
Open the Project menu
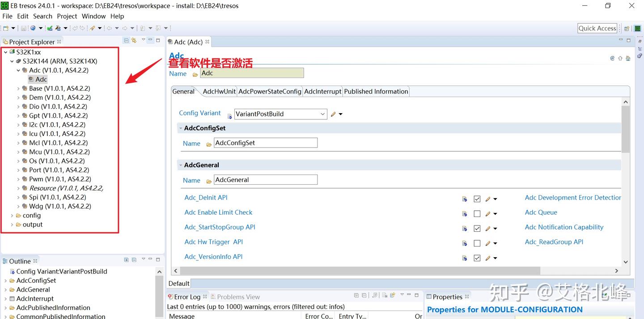pos(67,16)
